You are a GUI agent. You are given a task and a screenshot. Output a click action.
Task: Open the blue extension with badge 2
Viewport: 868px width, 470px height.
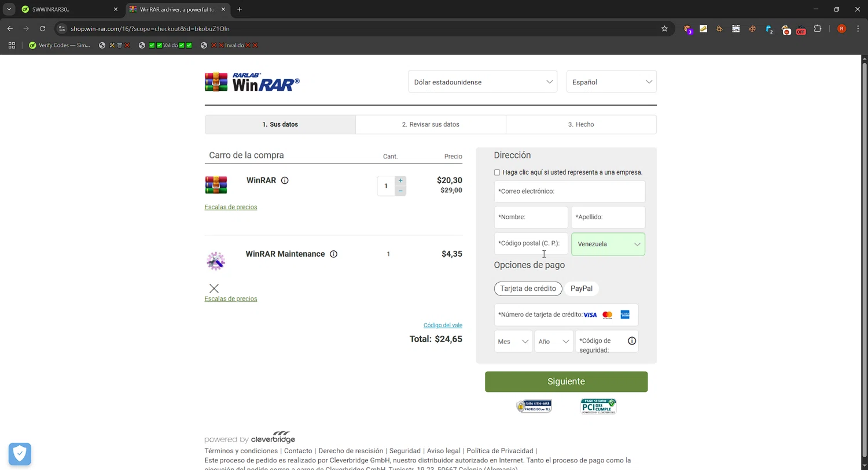coord(769,29)
